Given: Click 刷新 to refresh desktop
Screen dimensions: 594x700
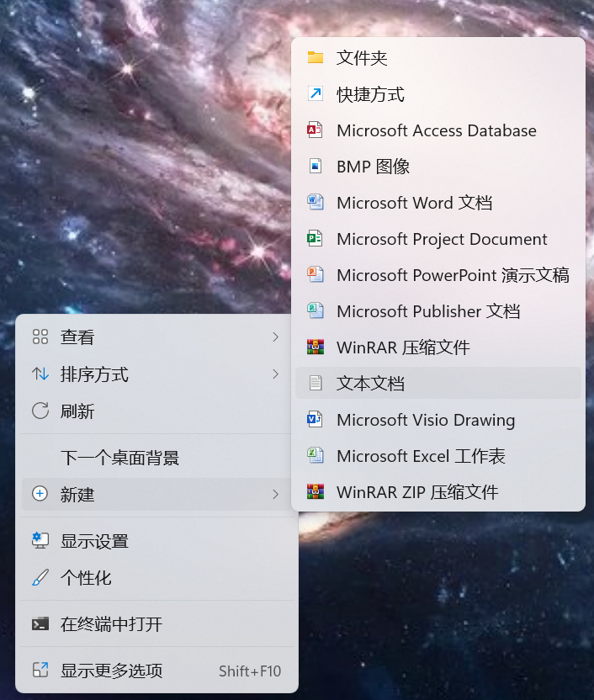Looking at the screenshot, I should tap(156, 411).
